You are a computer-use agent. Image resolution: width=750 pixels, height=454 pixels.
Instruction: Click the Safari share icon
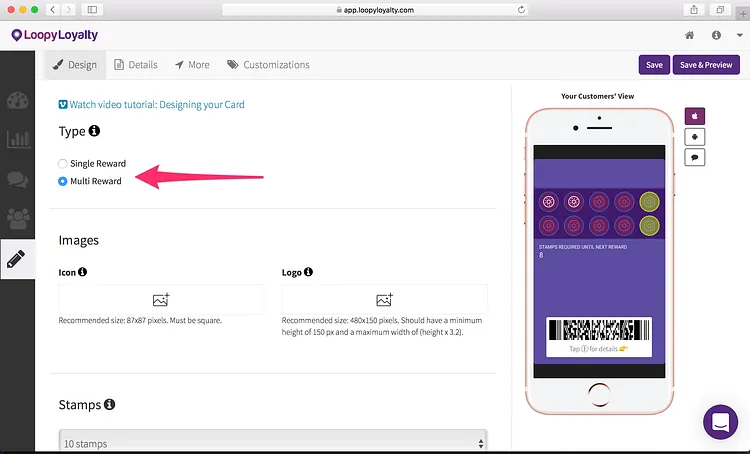694,10
